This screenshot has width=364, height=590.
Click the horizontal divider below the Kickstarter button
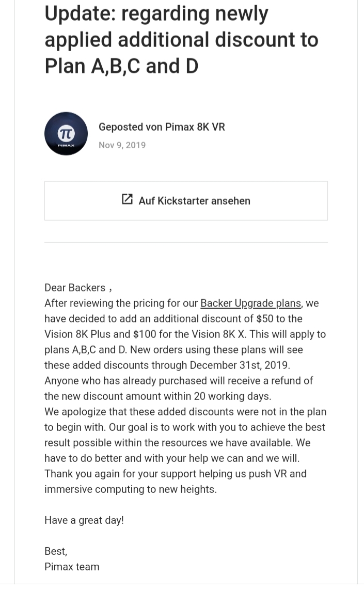pyautogui.click(x=186, y=242)
